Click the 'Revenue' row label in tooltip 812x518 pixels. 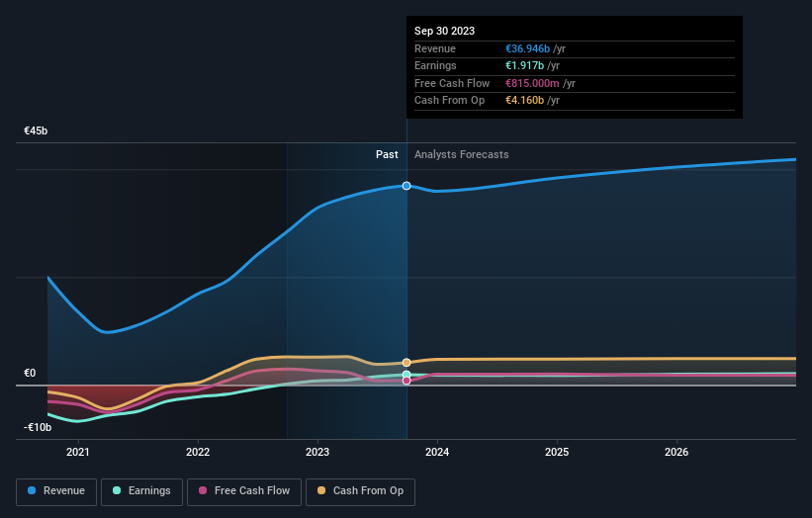pos(435,48)
